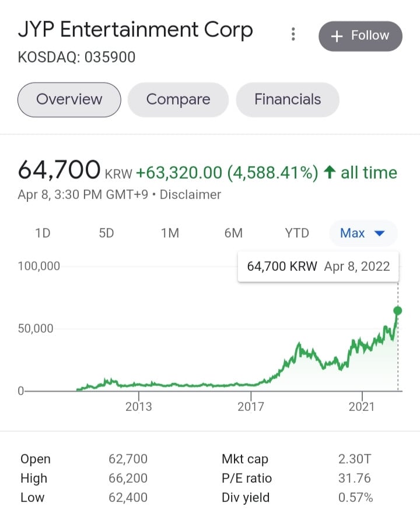
Task: Select the 6M time range
Action: [x=233, y=233]
